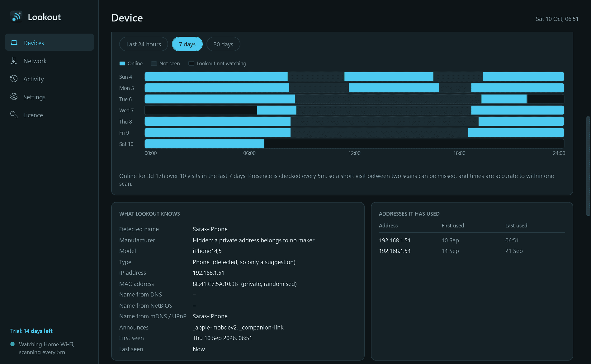Click the Network icon in sidebar
591x364 pixels.
tap(14, 61)
